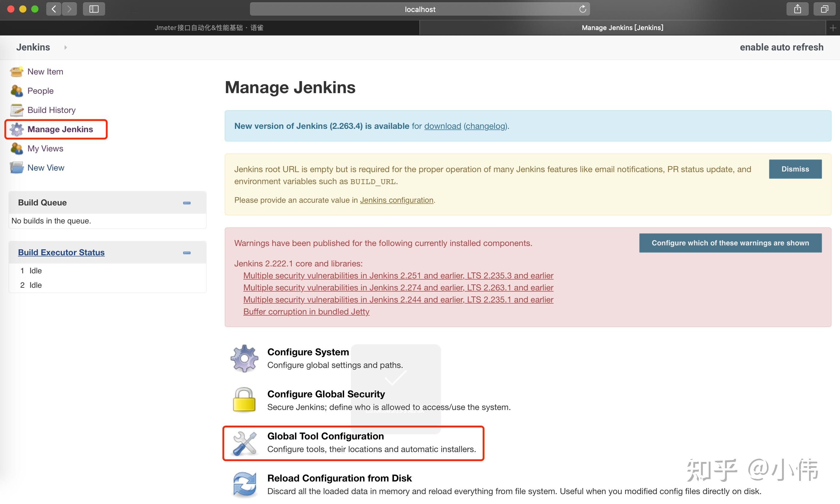Click the browser back navigation arrow
The width and height of the screenshot is (840, 504).
(x=53, y=9)
